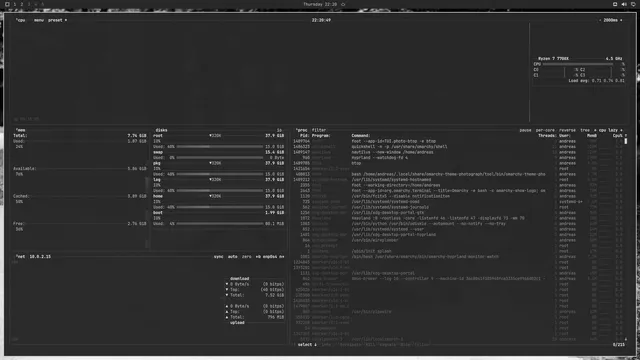Click the scroll-down arrow of process list
640x360 pixels.
click(626, 339)
